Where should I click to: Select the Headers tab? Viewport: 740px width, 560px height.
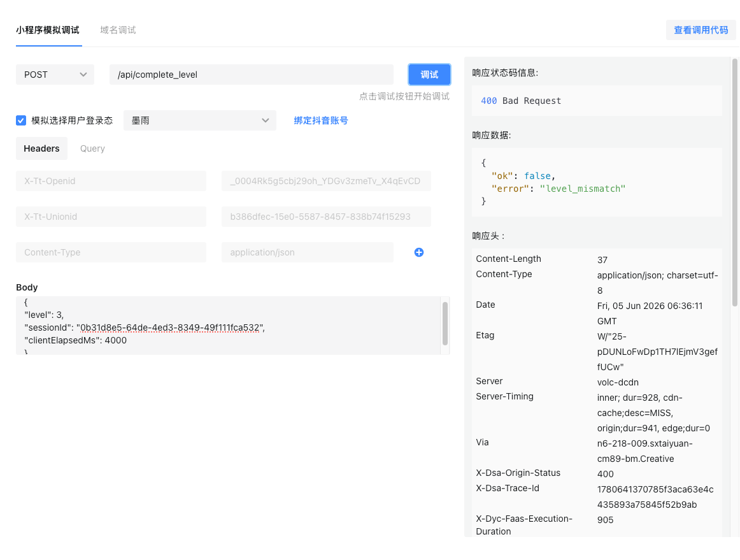tap(41, 148)
